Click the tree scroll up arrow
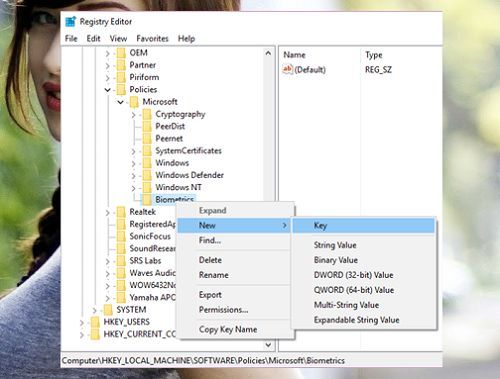 click(x=268, y=53)
